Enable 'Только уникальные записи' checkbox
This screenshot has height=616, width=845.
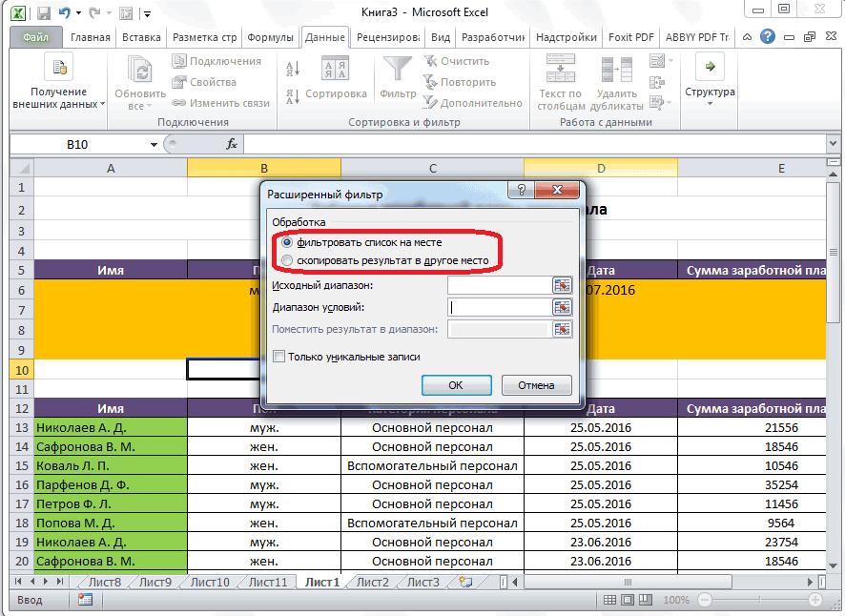point(278,357)
